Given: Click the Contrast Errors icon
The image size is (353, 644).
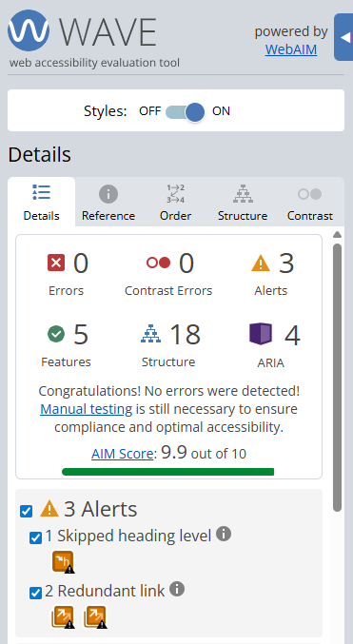Looking at the screenshot, I should [x=158, y=263].
